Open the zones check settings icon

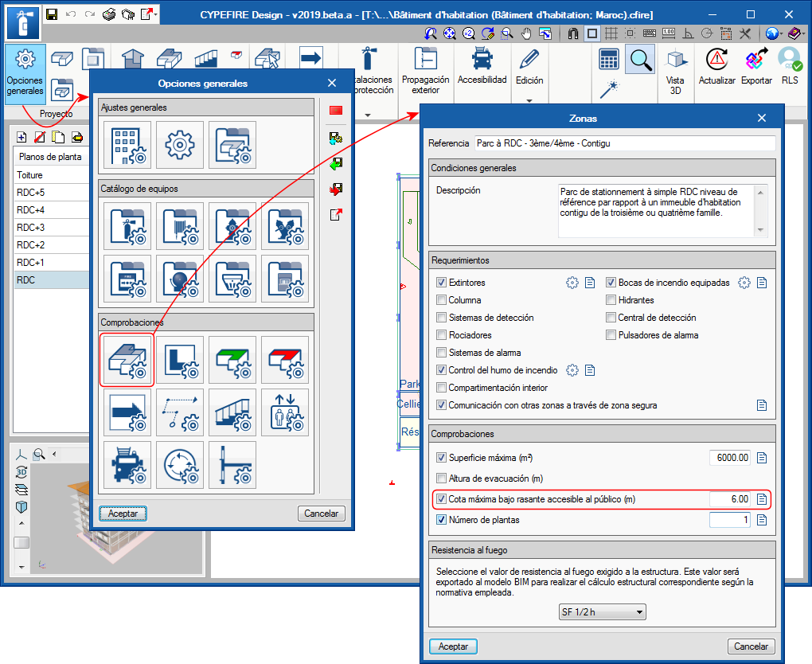pos(127,361)
